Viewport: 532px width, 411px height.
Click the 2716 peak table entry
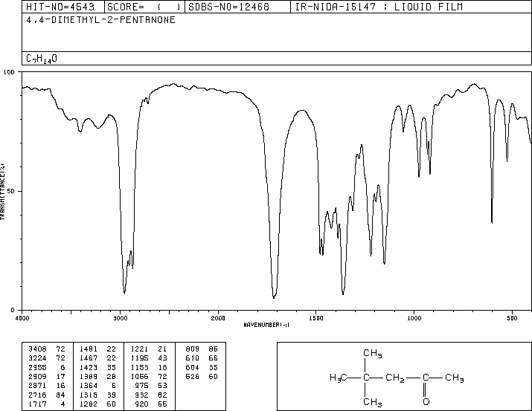coord(37,395)
